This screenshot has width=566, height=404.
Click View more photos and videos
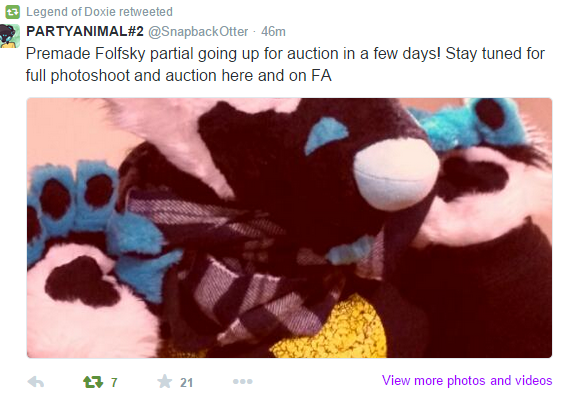467,381
